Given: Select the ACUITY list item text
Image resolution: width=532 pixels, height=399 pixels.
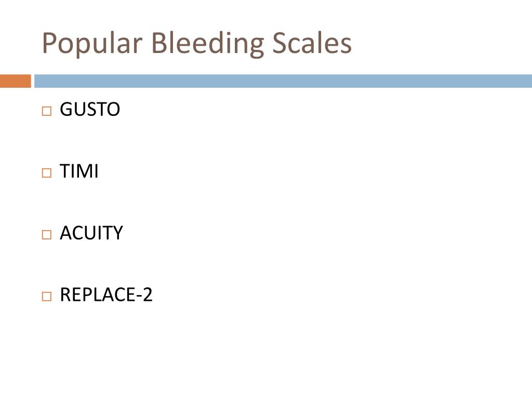Looking at the screenshot, I should click(91, 233).
